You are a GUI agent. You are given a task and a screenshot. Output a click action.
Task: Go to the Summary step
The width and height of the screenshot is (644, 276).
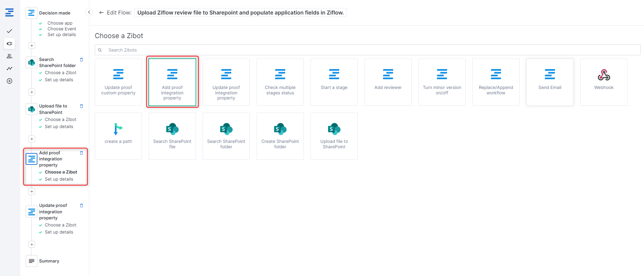(49, 261)
